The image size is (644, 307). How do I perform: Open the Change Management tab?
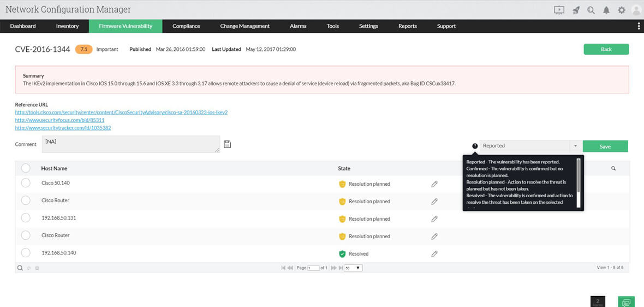pos(245,26)
